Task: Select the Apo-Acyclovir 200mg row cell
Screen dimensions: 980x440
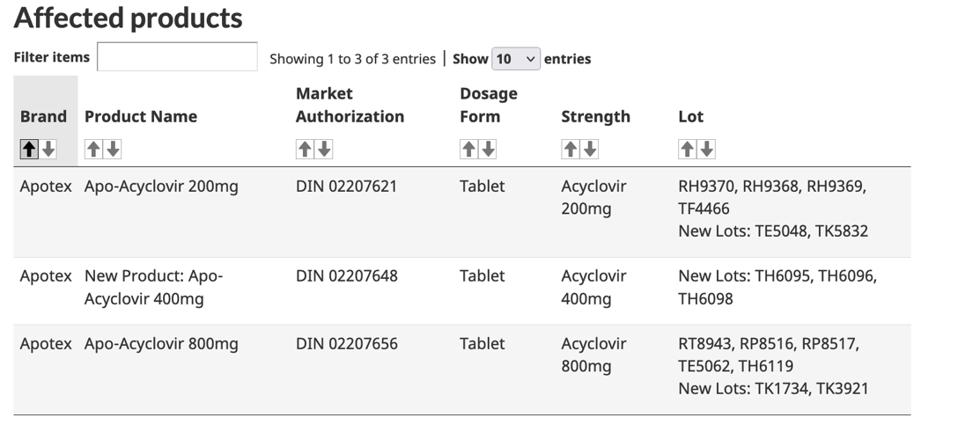Action: click(161, 187)
